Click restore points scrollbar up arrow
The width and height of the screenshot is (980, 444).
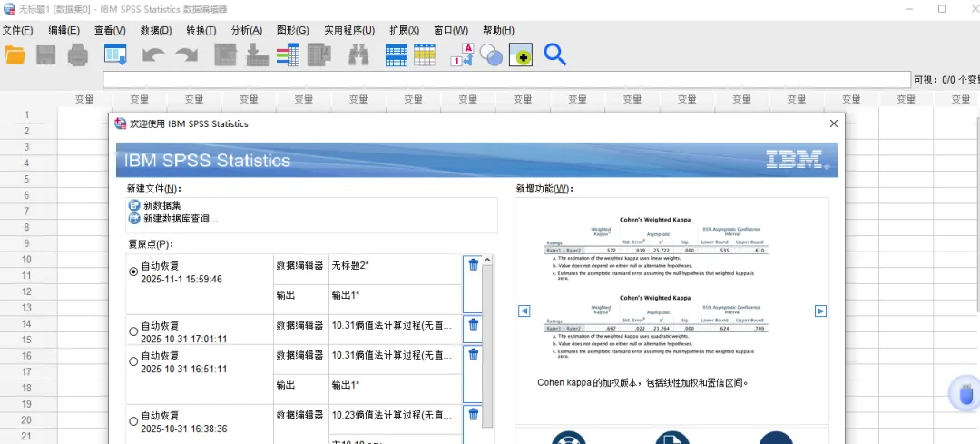487,259
